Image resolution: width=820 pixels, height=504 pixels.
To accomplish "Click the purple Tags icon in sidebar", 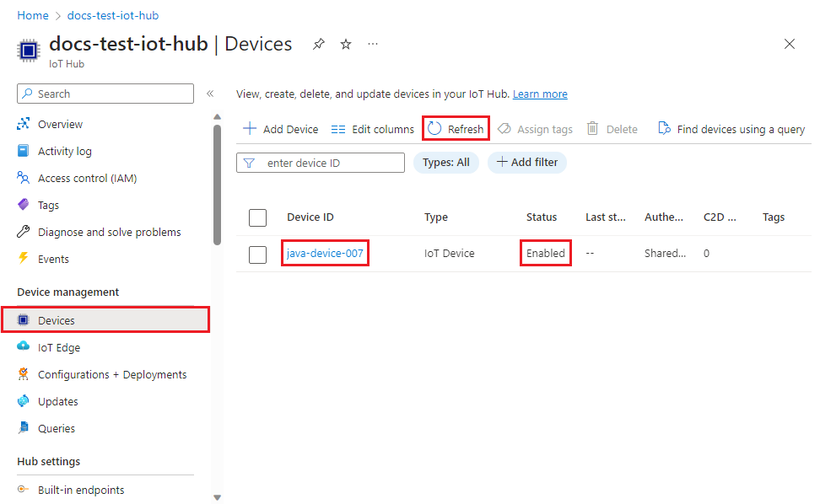I will coord(23,205).
